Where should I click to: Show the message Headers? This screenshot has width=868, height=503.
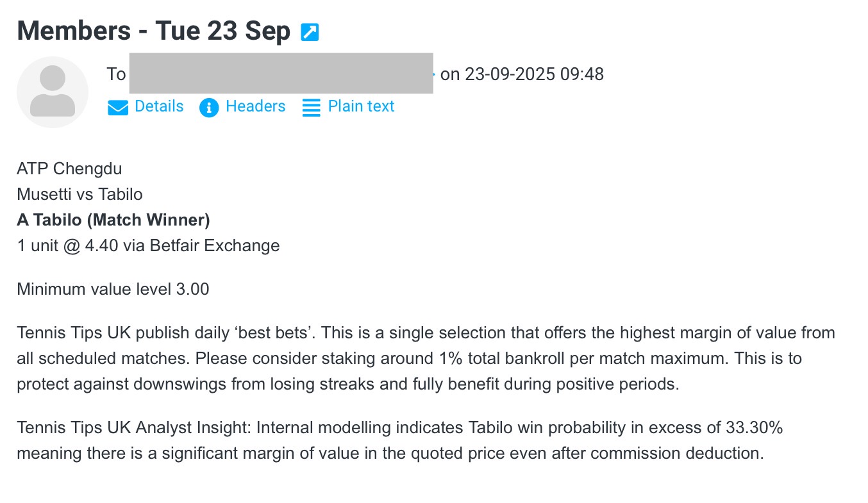(255, 106)
